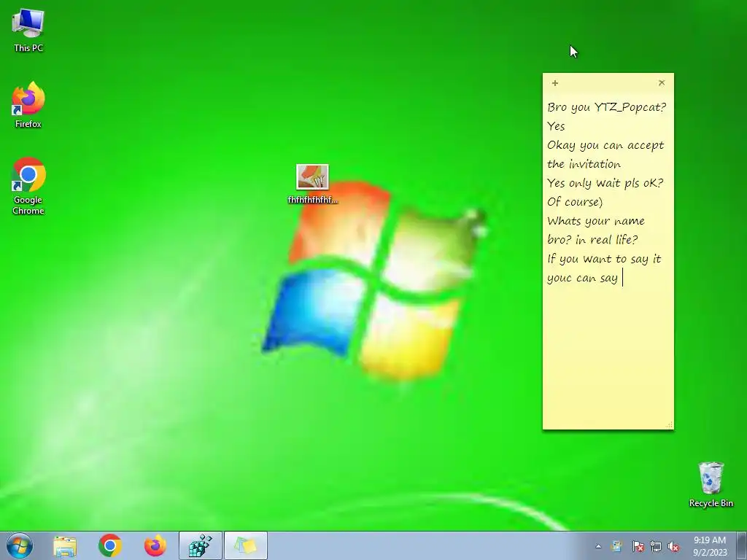Open the This PC desktop icon
The width and height of the screenshot is (747, 560).
coord(28,31)
